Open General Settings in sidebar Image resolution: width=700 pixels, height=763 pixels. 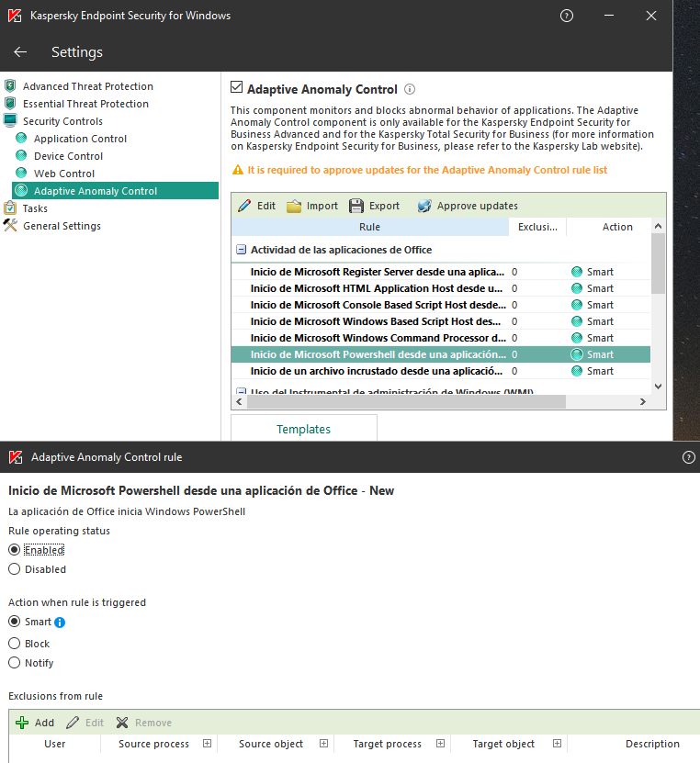tap(62, 226)
